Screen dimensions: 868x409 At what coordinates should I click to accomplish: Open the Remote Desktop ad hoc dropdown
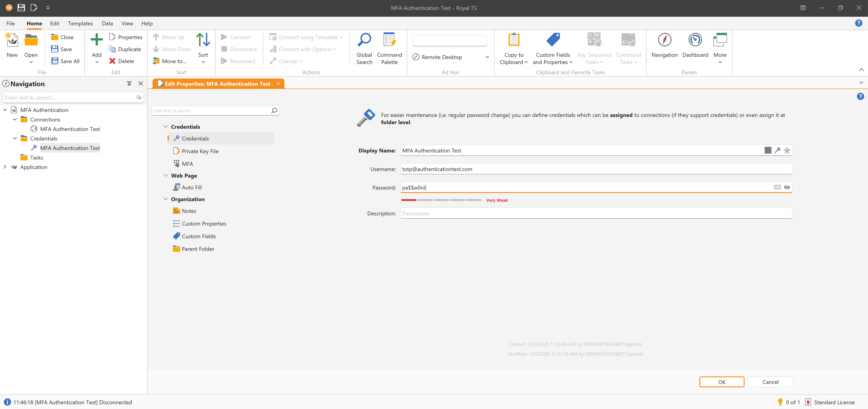(x=487, y=57)
